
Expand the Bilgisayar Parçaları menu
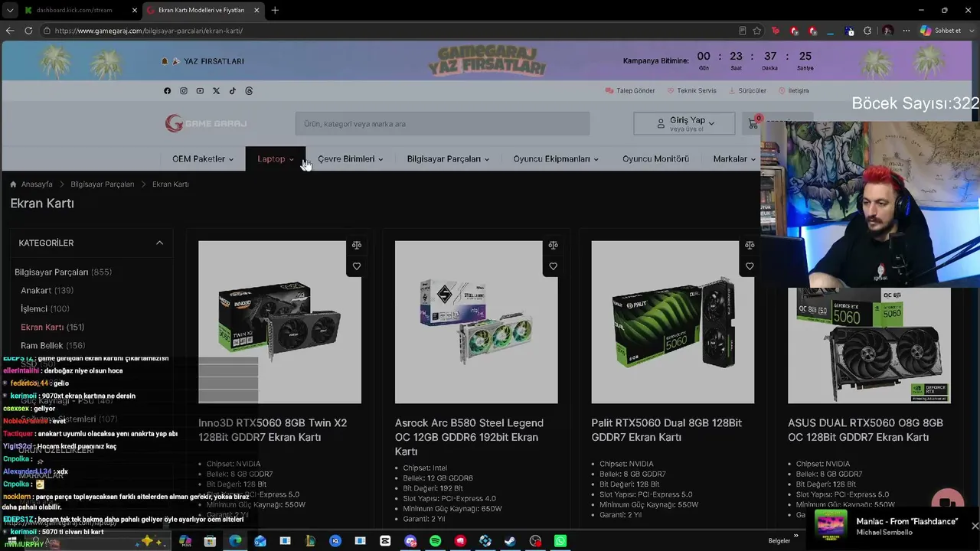pos(448,159)
